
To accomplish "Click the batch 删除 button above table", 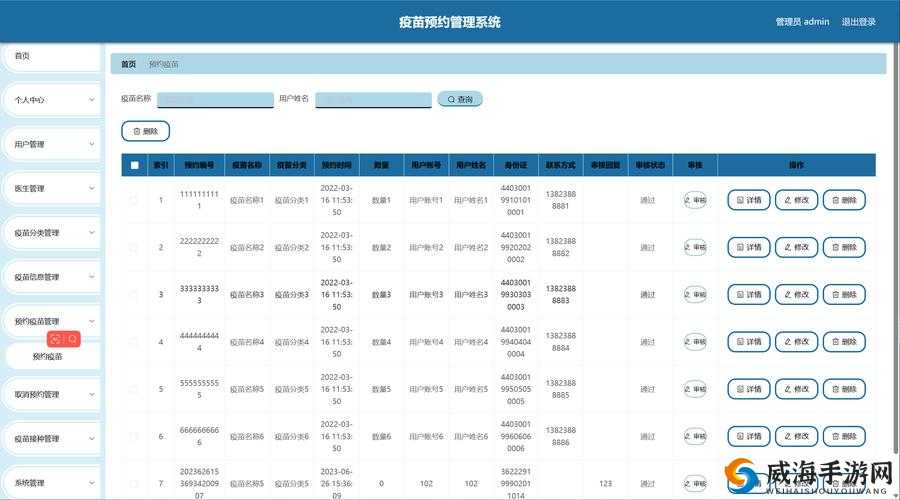I will coord(145,131).
